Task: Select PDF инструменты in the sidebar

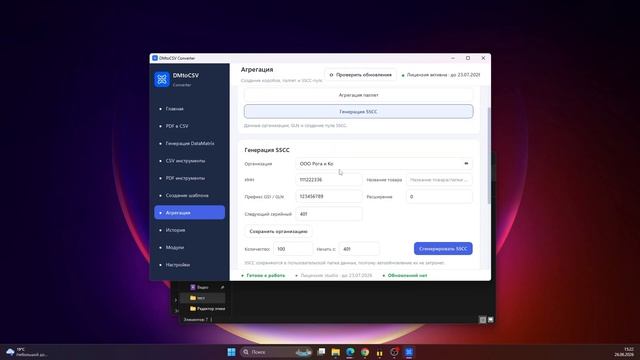Action: click(189, 178)
